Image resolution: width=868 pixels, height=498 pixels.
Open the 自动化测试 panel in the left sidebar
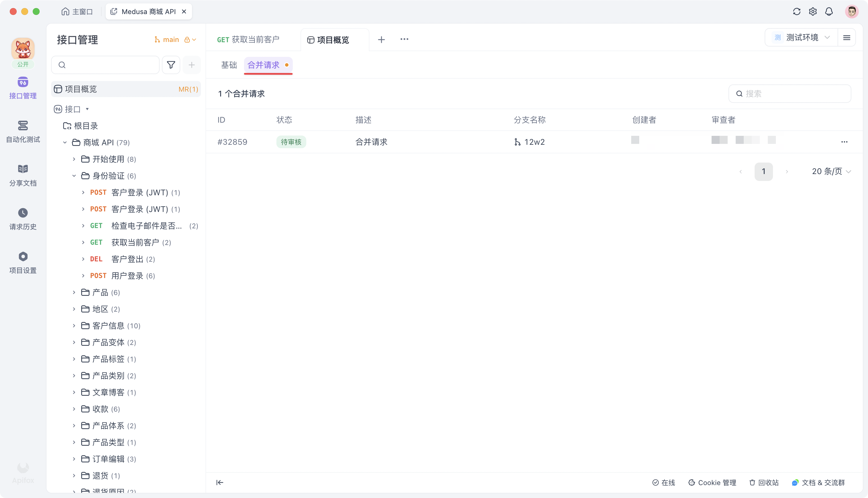23,132
